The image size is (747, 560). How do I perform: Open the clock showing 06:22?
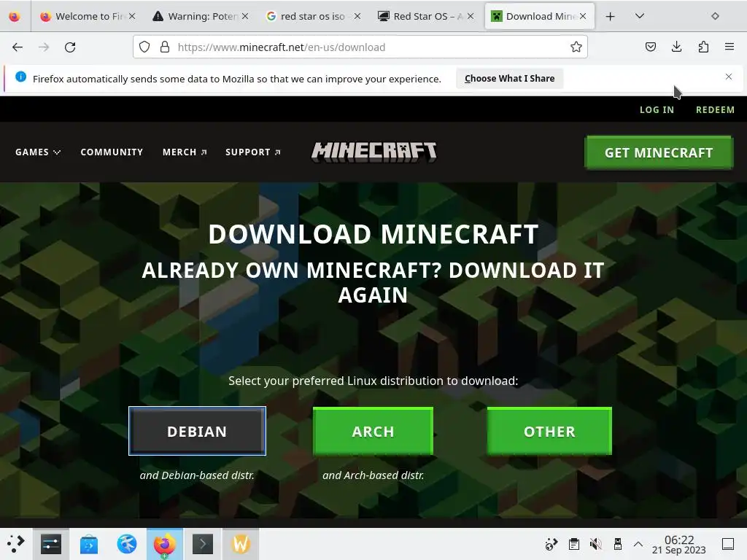(679, 545)
